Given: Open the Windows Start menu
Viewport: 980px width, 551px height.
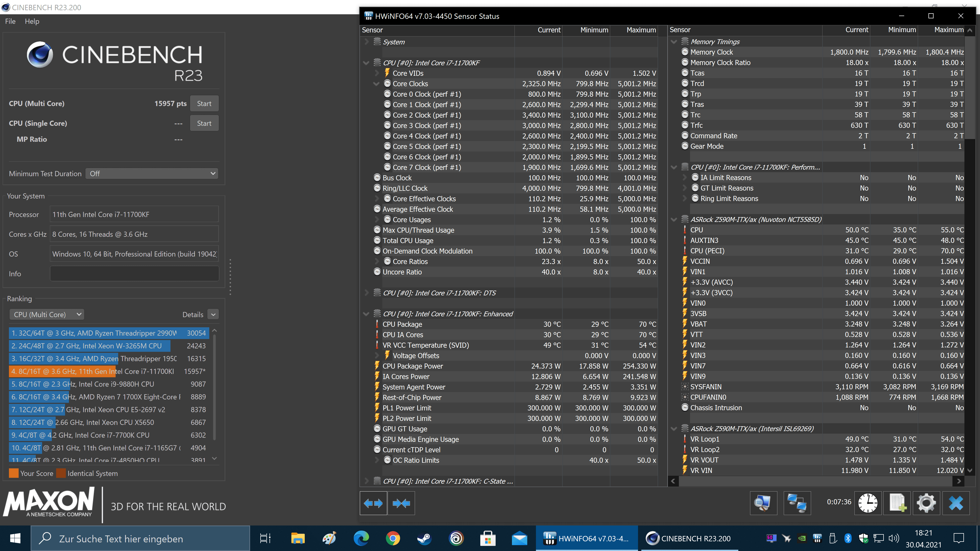Looking at the screenshot, I should point(15,539).
